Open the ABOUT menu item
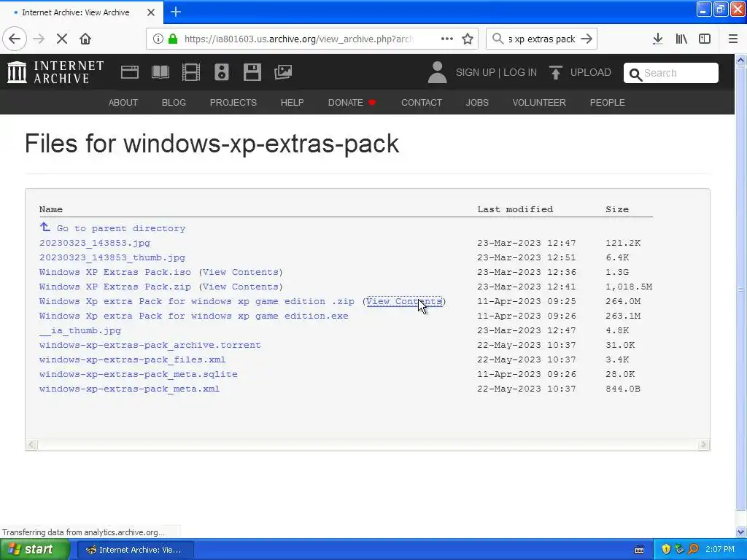The width and height of the screenshot is (747, 560). coord(123,102)
